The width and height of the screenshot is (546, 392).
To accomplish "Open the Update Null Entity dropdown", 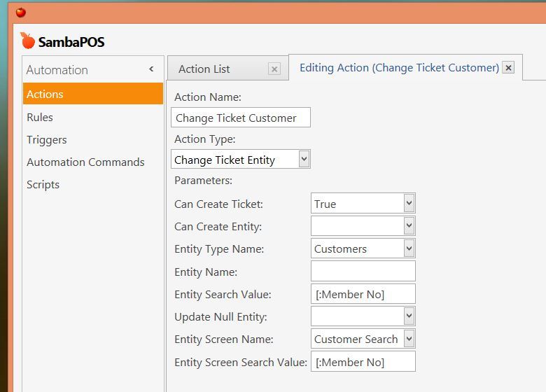I will point(409,316).
